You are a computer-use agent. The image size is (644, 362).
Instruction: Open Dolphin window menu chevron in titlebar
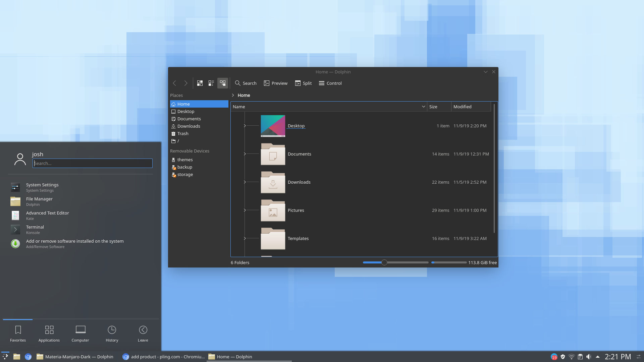(485, 72)
